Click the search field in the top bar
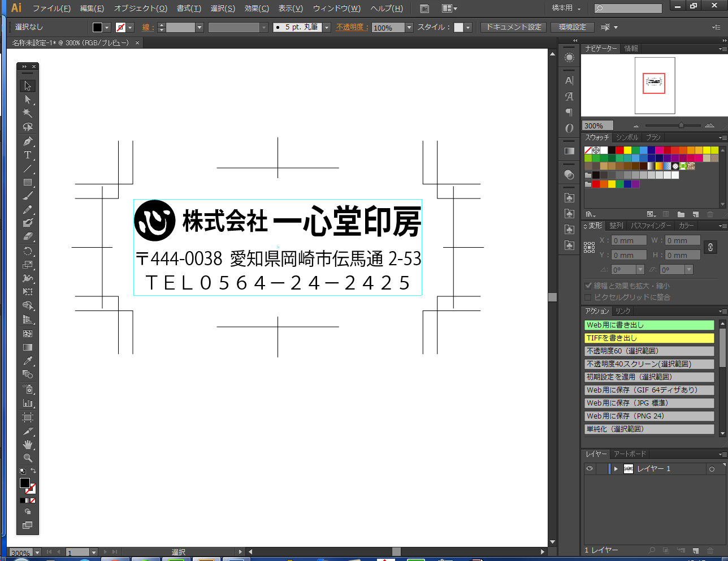728x561 pixels. click(x=628, y=8)
